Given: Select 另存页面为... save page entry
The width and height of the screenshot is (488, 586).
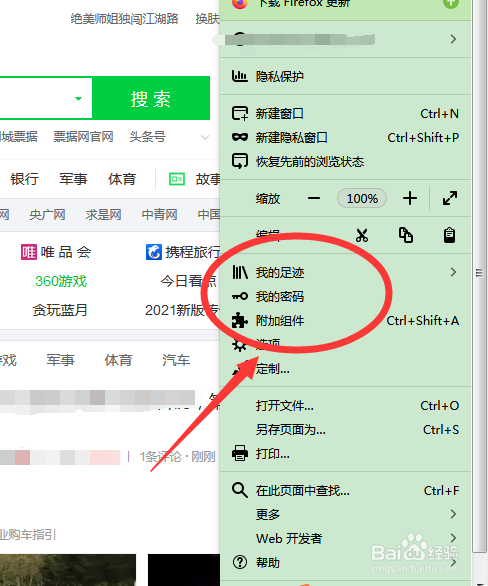Looking at the screenshot, I should [x=345, y=429].
